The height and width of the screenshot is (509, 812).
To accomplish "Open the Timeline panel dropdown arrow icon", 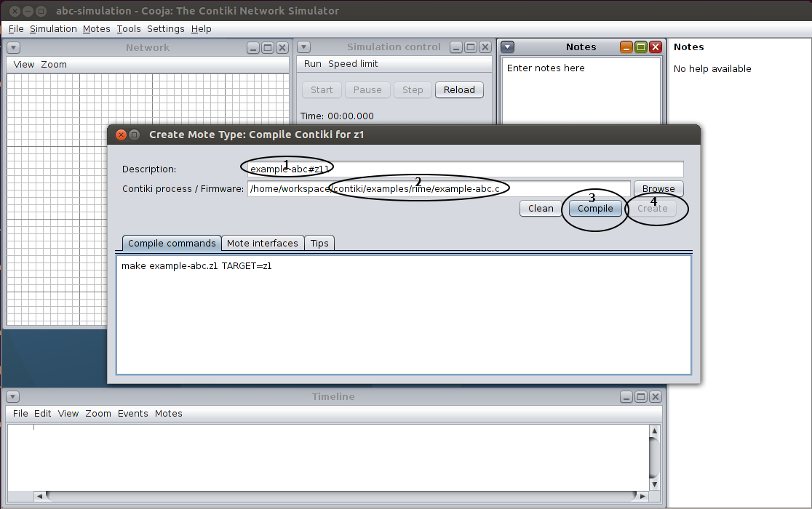I will pos(13,397).
